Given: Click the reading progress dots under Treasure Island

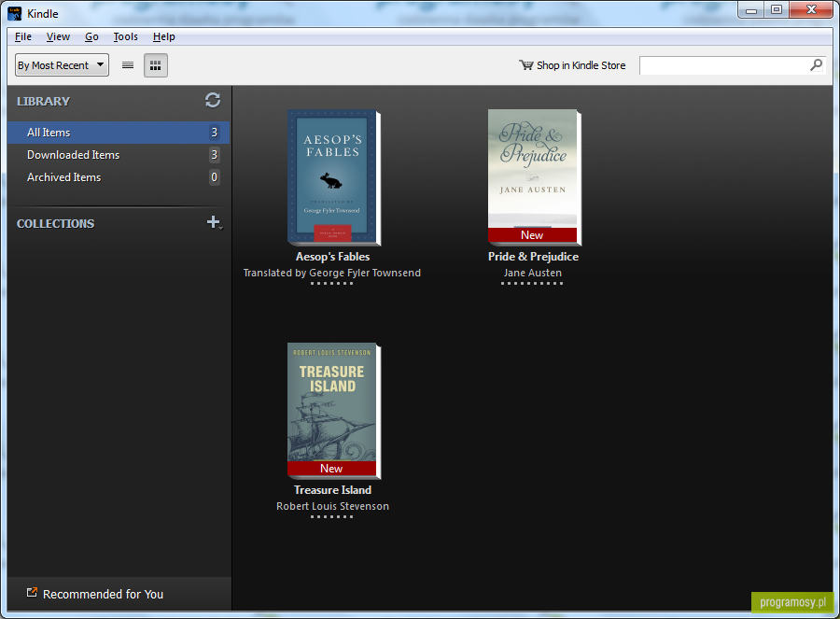Looking at the screenshot, I should [331, 516].
